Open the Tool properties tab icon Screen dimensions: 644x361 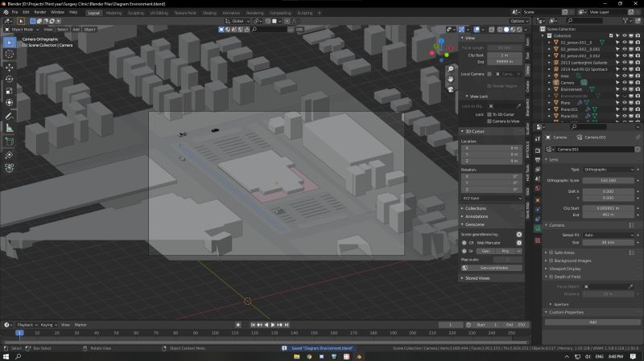pyautogui.click(x=538, y=139)
